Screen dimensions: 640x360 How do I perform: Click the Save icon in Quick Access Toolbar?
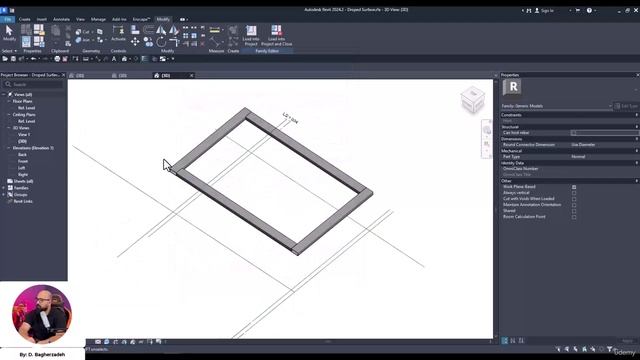click(x=13, y=59)
